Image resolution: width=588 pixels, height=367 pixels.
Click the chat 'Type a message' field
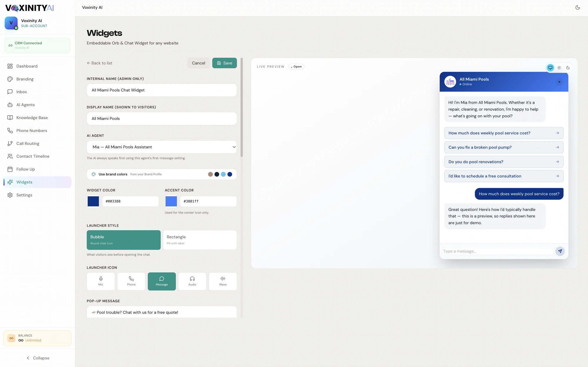click(x=497, y=251)
